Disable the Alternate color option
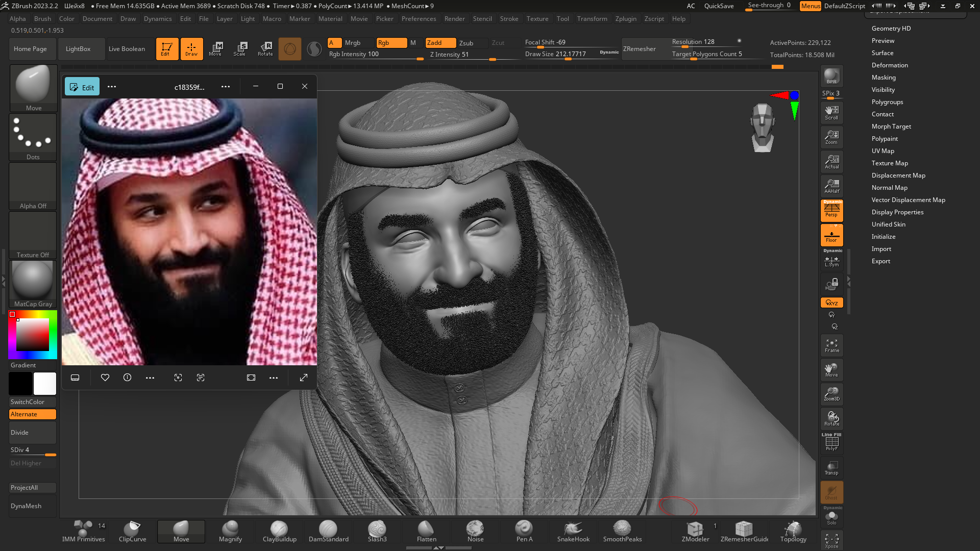This screenshot has width=980, height=551. (x=33, y=414)
